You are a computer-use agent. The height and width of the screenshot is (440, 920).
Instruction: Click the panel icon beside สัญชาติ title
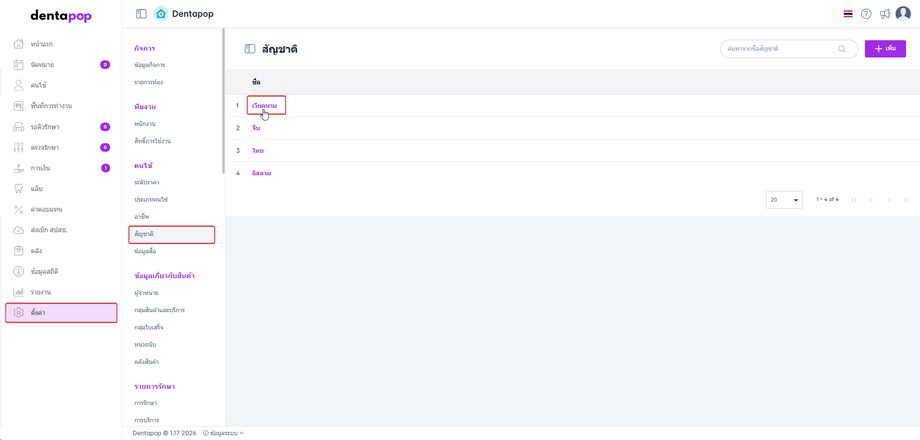click(x=250, y=49)
